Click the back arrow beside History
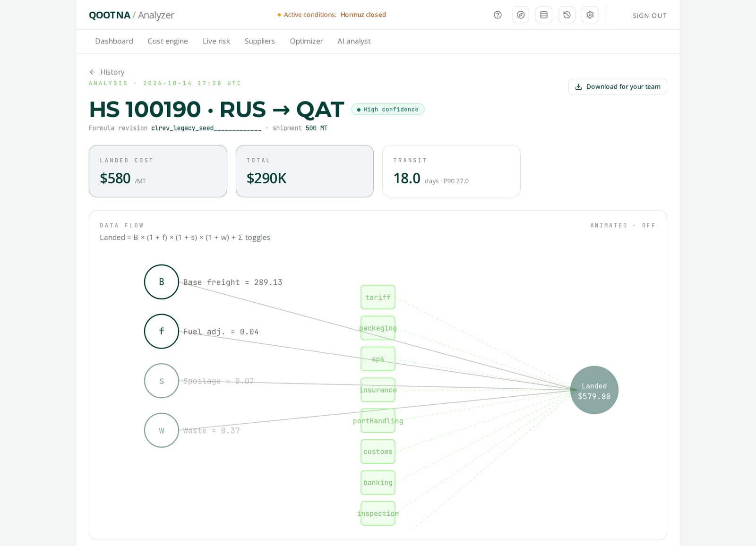Screen dimensions: 756x546 (x=92, y=72)
